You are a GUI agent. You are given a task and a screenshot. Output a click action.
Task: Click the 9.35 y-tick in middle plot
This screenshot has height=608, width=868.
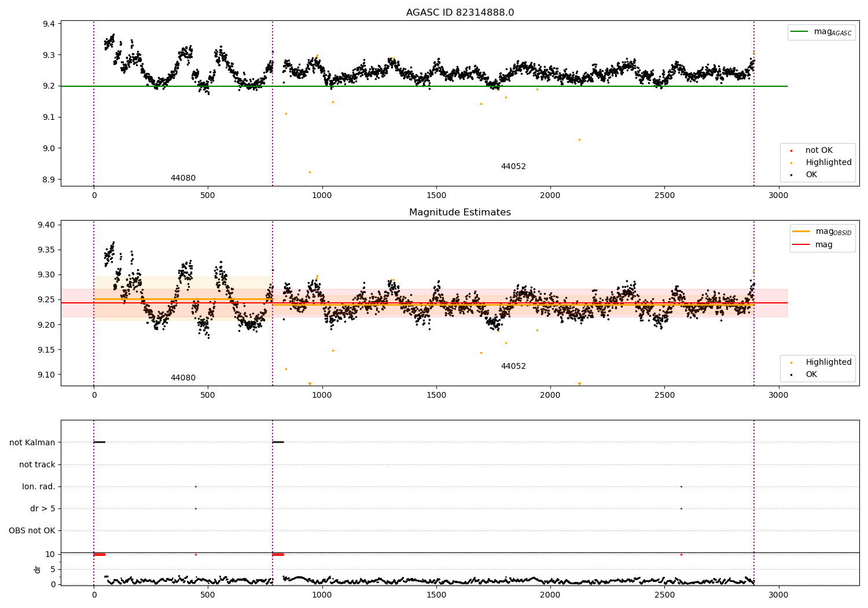(46, 250)
